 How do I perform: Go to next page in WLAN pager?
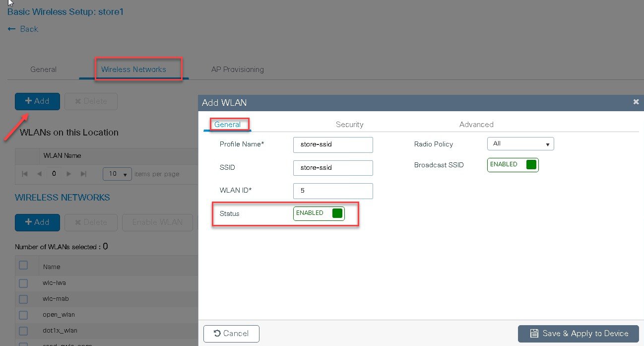pyautogui.click(x=69, y=174)
